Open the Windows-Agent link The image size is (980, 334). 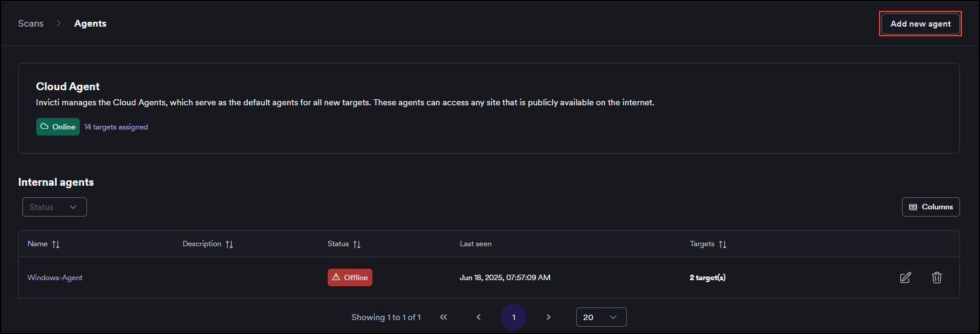(x=55, y=278)
